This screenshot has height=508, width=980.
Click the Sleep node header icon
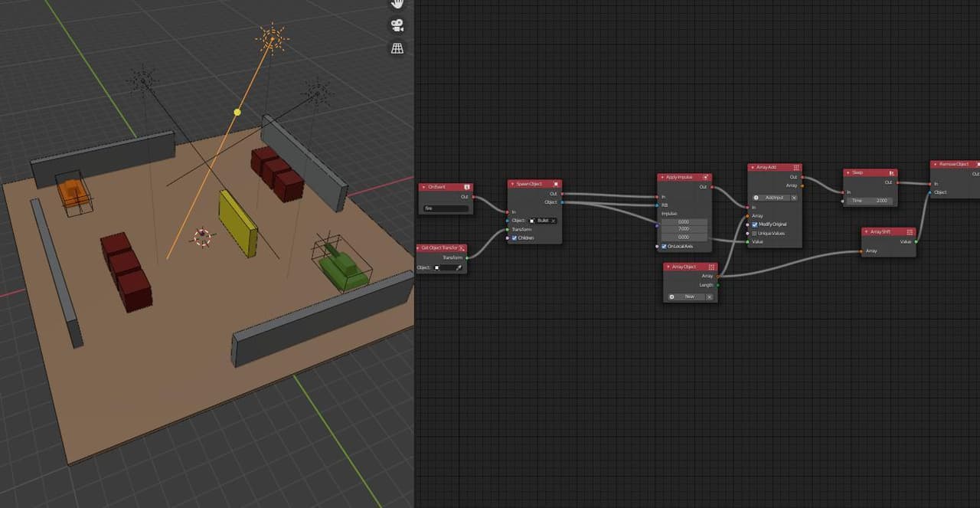891,172
